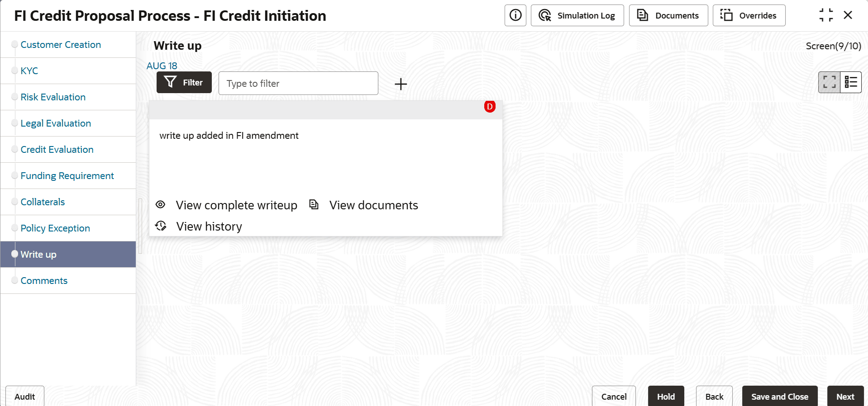Open the Simulation Log
Screen dimensions: 868x406
pyautogui.click(x=577, y=15)
